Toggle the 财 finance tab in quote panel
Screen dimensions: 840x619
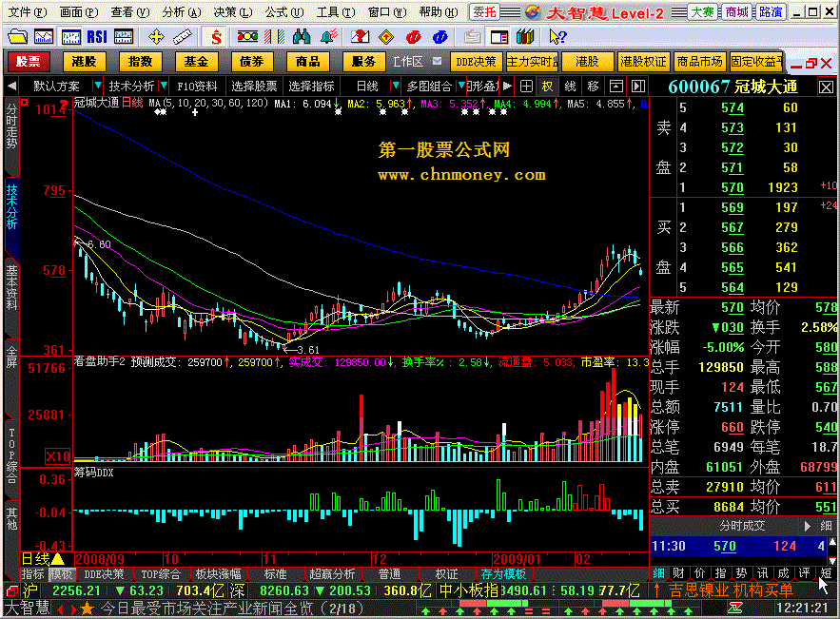tap(678, 573)
